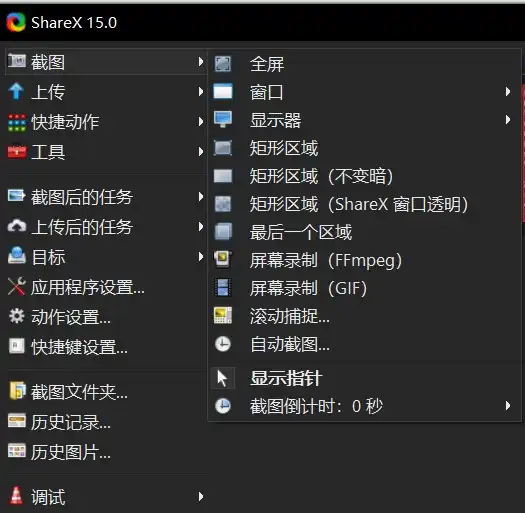525x513 pixels.
Task: Start 屏幕录制 (FFmpeg) entry
Action: [x=365, y=260]
